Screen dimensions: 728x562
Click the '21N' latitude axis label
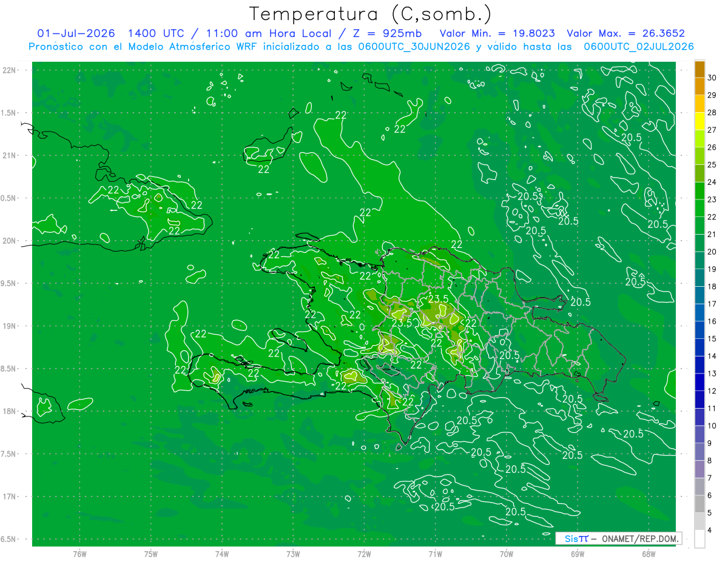[x=10, y=156]
